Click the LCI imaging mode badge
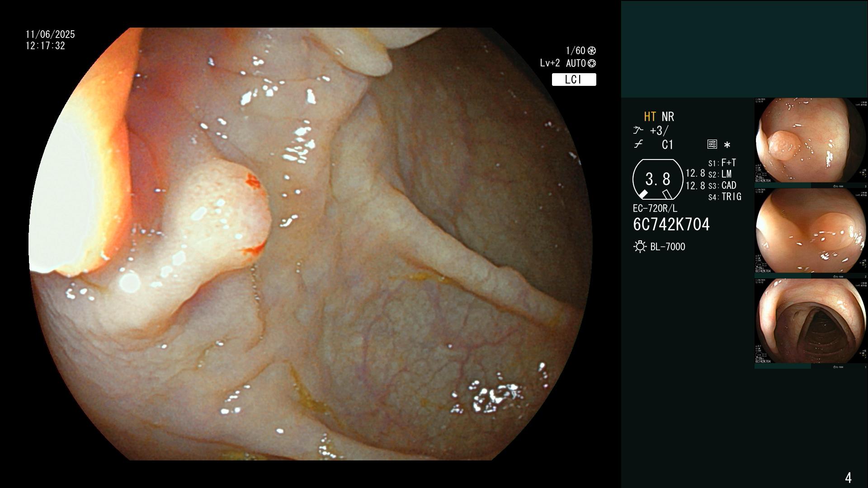The image size is (868, 488). click(x=574, y=80)
